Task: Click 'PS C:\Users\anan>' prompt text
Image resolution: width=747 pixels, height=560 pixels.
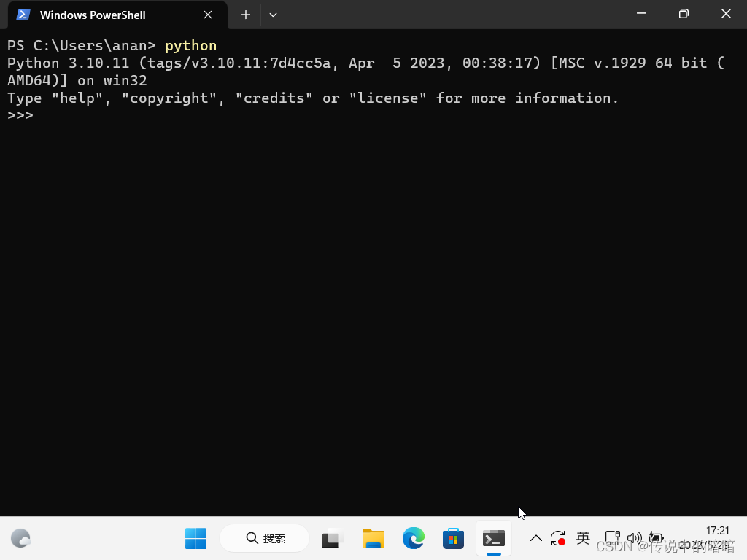Action: (82, 46)
